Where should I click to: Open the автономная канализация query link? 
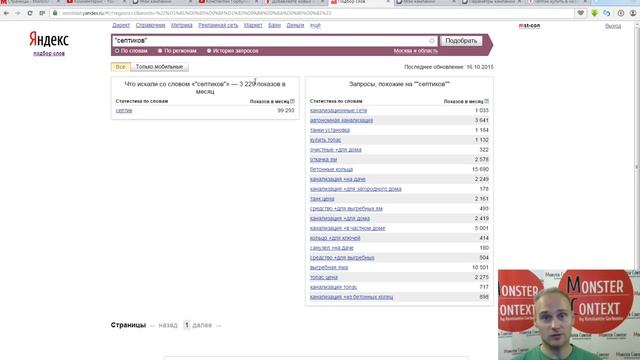[x=341, y=120]
